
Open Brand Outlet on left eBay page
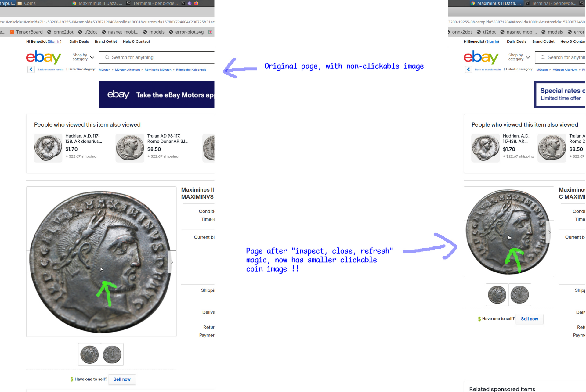pyautogui.click(x=106, y=41)
